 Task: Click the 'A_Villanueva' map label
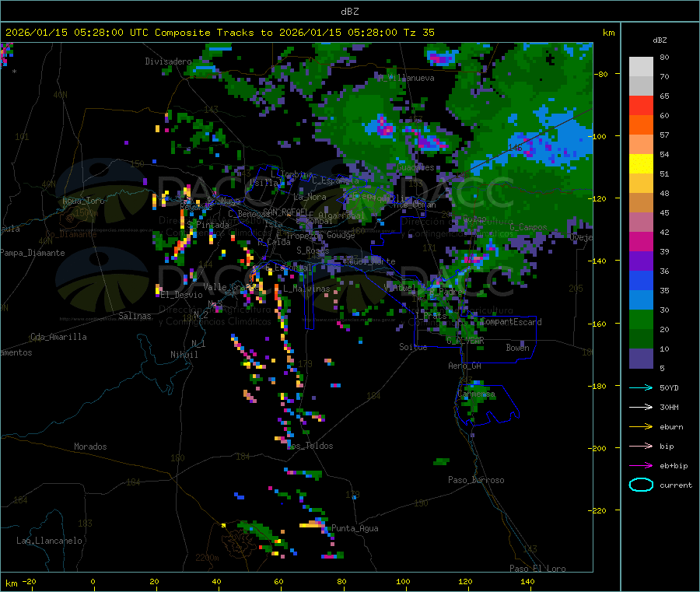[406, 78]
